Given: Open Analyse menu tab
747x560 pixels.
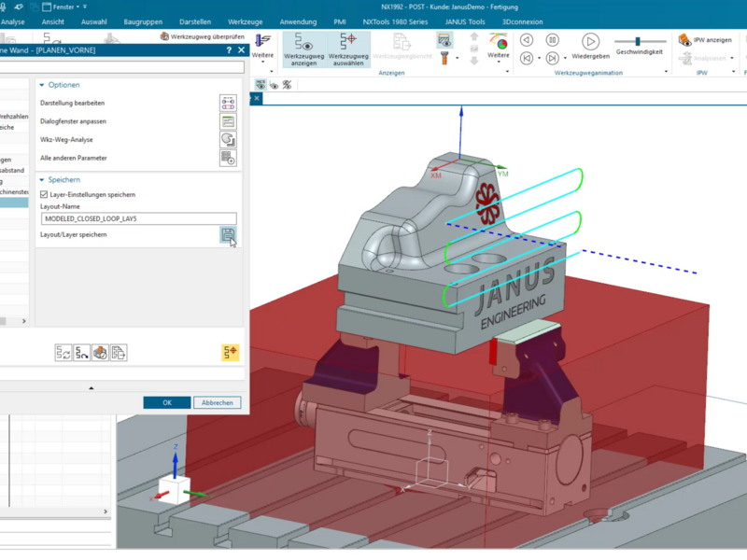Looking at the screenshot, I should [x=12, y=21].
